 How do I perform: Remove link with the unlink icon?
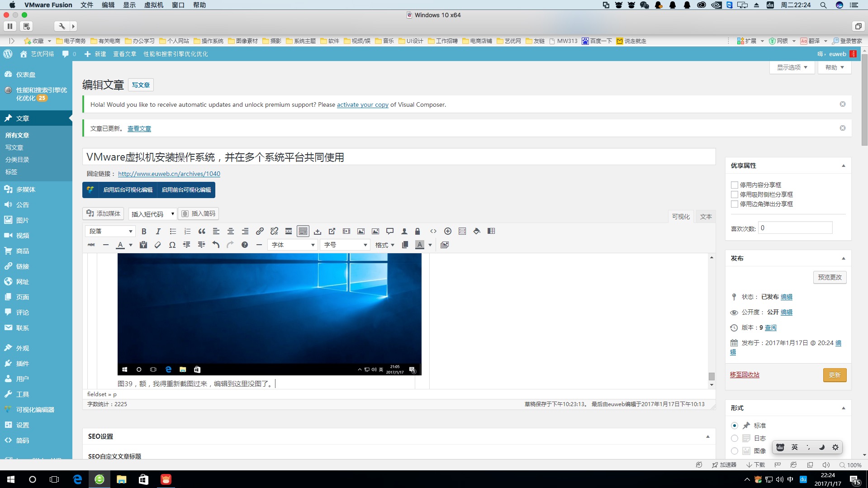[274, 231]
